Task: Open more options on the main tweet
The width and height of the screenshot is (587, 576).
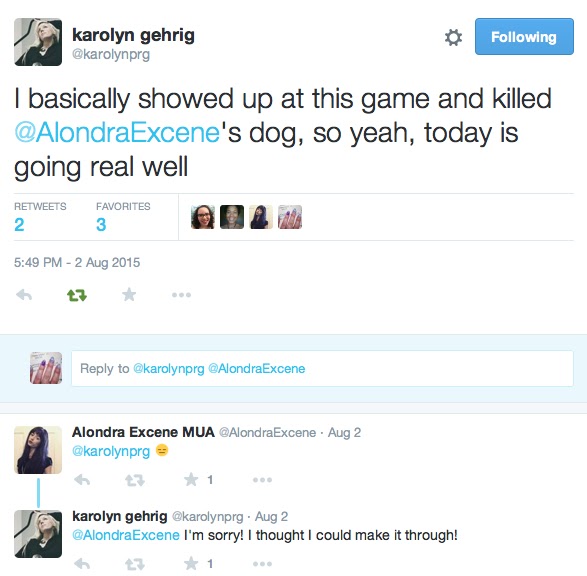Action: (182, 295)
